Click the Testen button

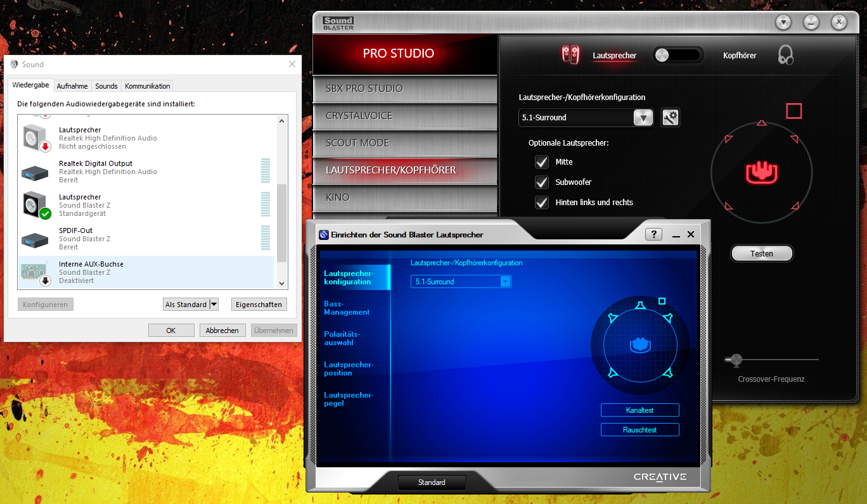point(762,253)
